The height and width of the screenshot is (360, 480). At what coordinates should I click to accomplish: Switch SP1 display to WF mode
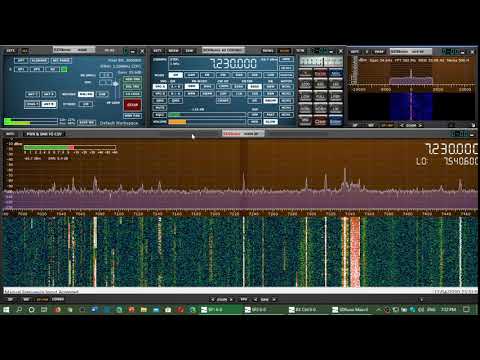[26, 299]
